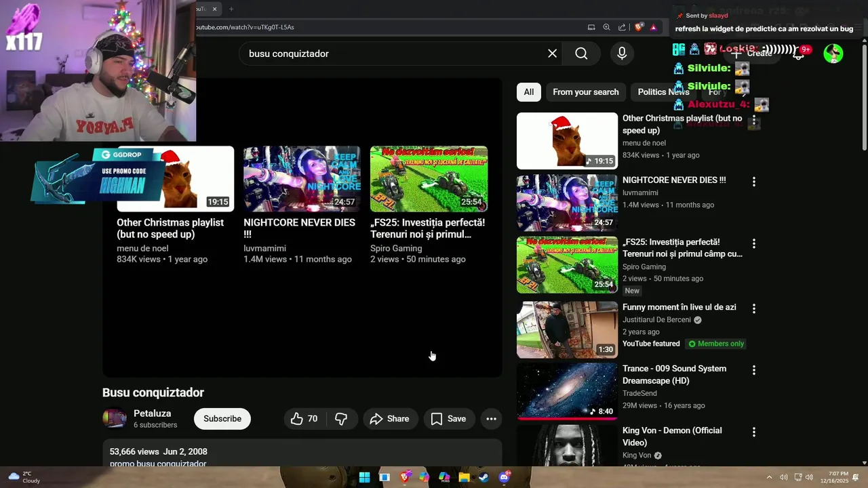868x488 pixels.
Task: Click the share icon in address bar
Action: (x=622, y=27)
